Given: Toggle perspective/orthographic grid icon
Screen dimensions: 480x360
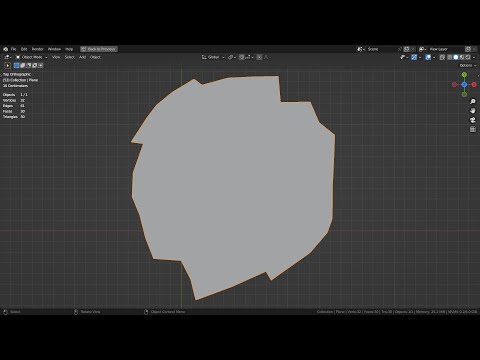Looking at the screenshot, I should (x=473, y=129).
